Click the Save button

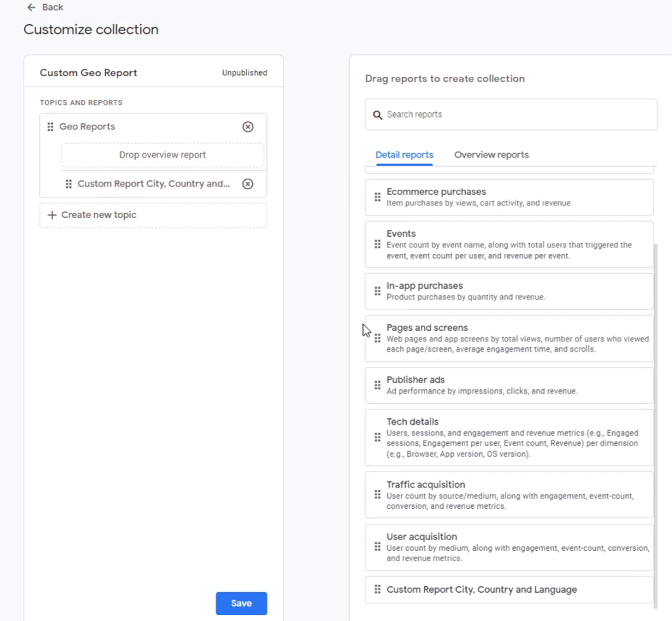coord(241,603)
